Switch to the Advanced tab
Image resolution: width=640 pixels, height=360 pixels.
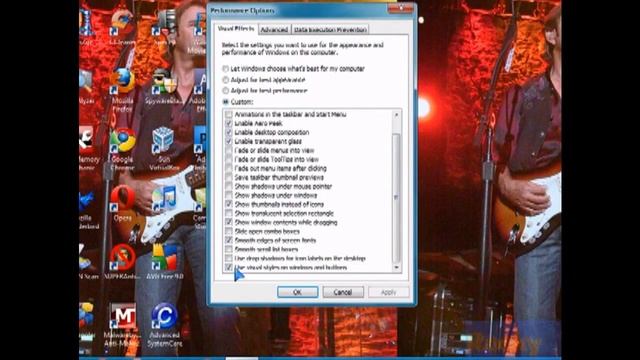click(x=274, y=29)
